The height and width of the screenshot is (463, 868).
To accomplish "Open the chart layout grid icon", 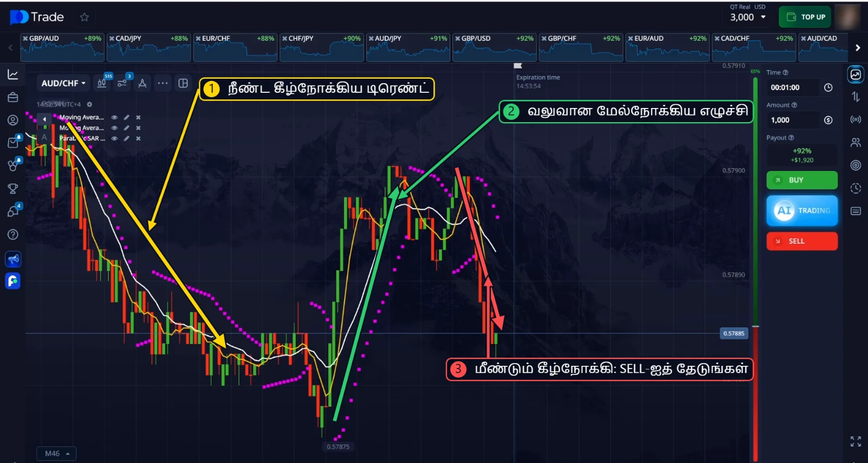I will pos(183,83).
